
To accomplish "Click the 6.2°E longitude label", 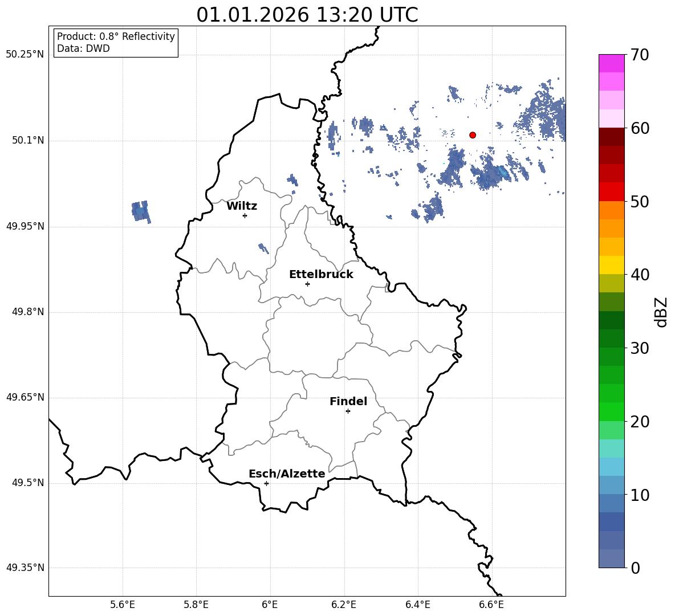I will pos(344,605).
